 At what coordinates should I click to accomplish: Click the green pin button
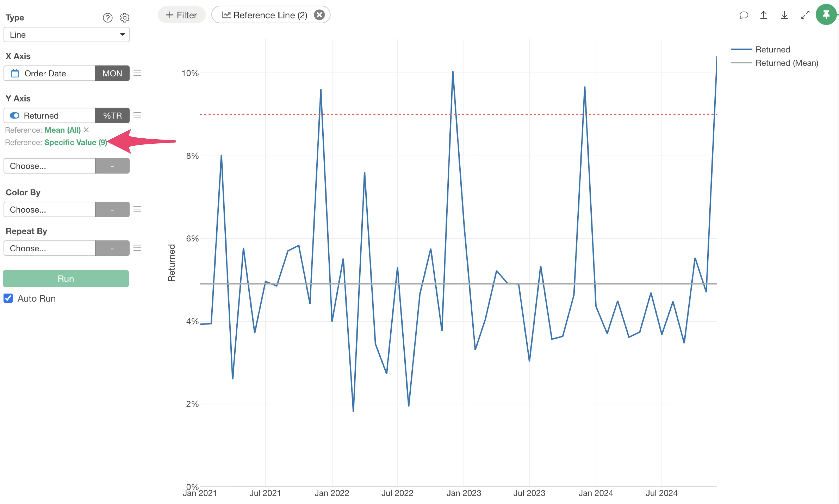click(x=826, y=15)
